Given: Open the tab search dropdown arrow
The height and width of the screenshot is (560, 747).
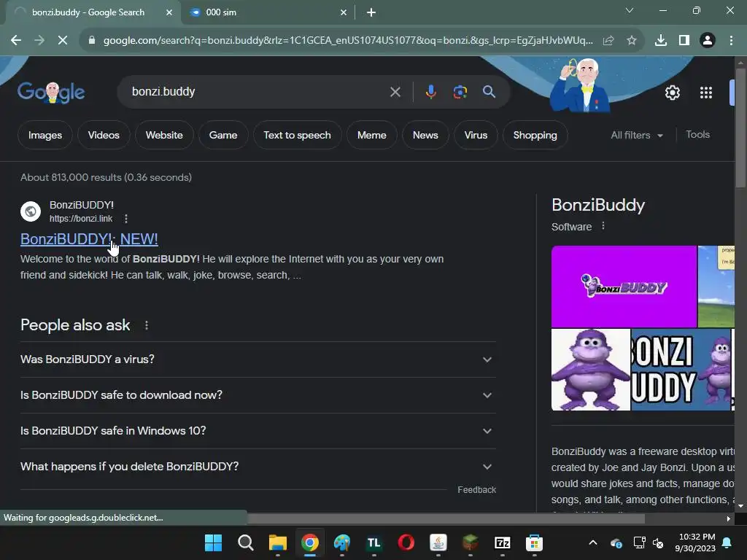Looking at the screenshot, I should click(x=630, y=10).
